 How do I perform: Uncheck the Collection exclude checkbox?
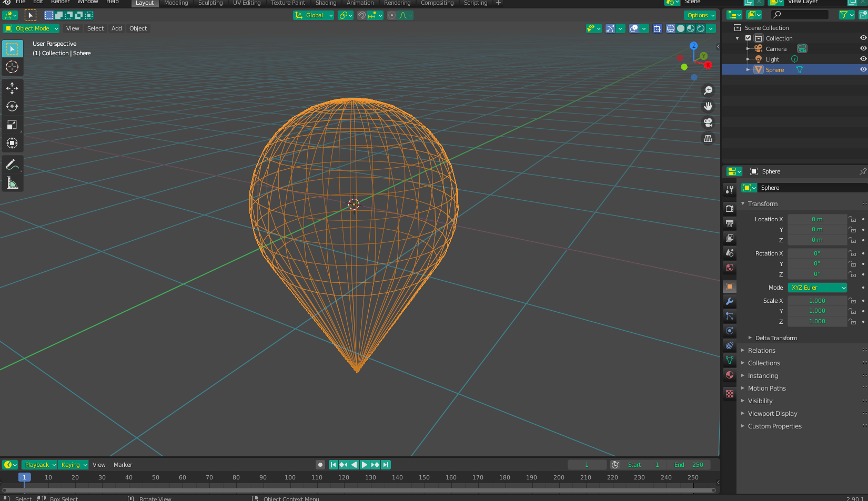748,38
